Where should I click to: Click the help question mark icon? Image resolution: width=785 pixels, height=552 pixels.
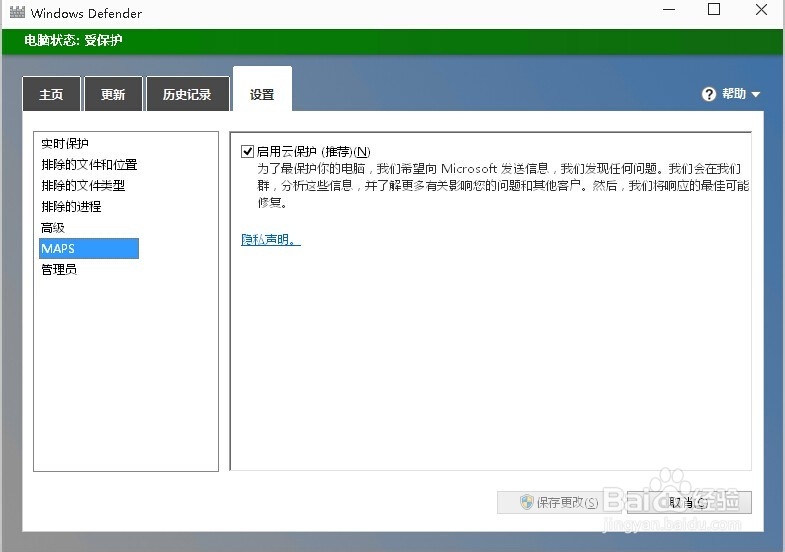point(709,94)
